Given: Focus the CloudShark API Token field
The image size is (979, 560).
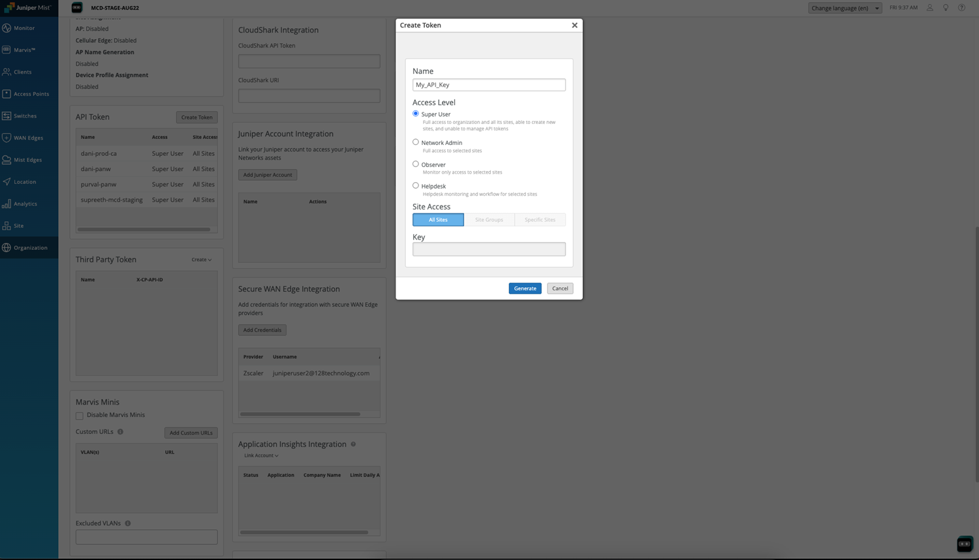Looking at the screenshot, I should point(309,61).
